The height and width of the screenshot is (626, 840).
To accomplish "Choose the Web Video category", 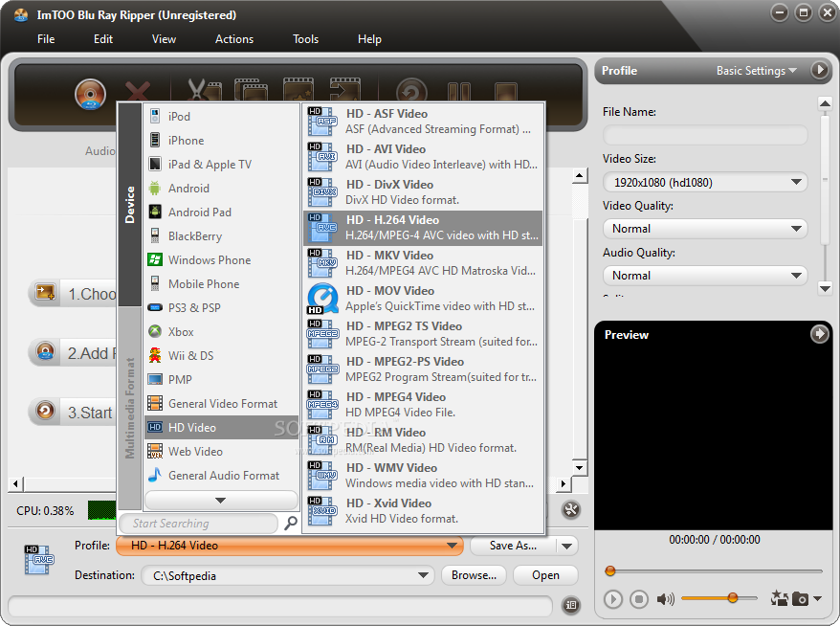I will pyautogui.click(x=221, y=451).
